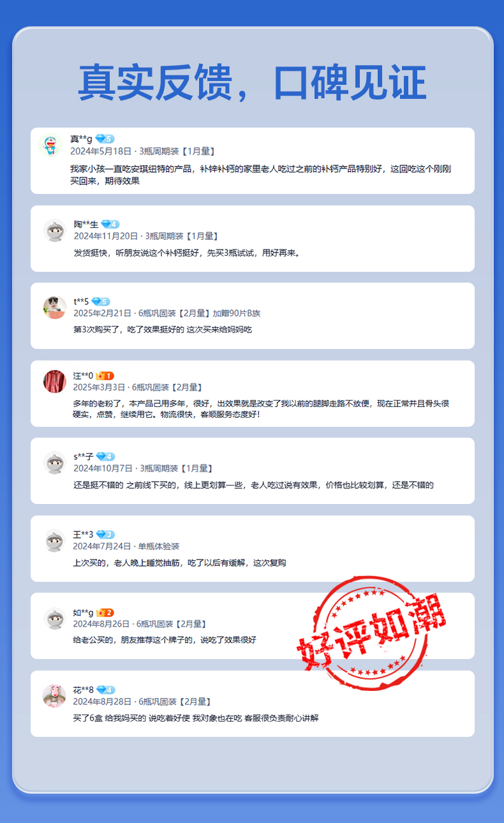The width and height of the screenshot is (504, 823).
Task: Click the username 王**3
Action: click(x=83, y=535)
